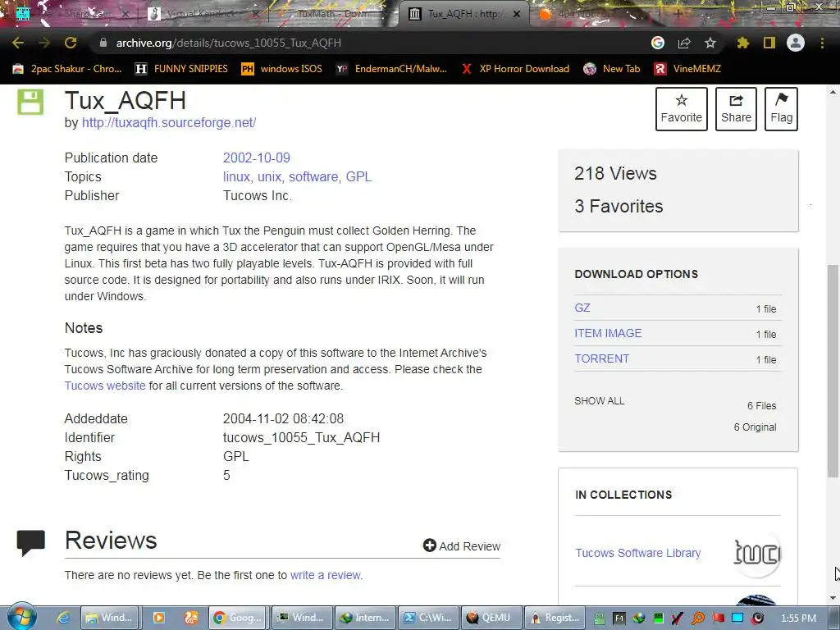Click the 218 Views statistic
The height and width of the screenshot is (630, 840).
click(615, 174)
